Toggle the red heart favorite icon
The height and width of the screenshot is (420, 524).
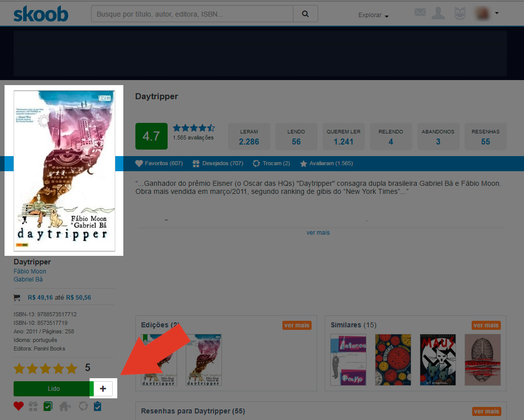[19, 406]
